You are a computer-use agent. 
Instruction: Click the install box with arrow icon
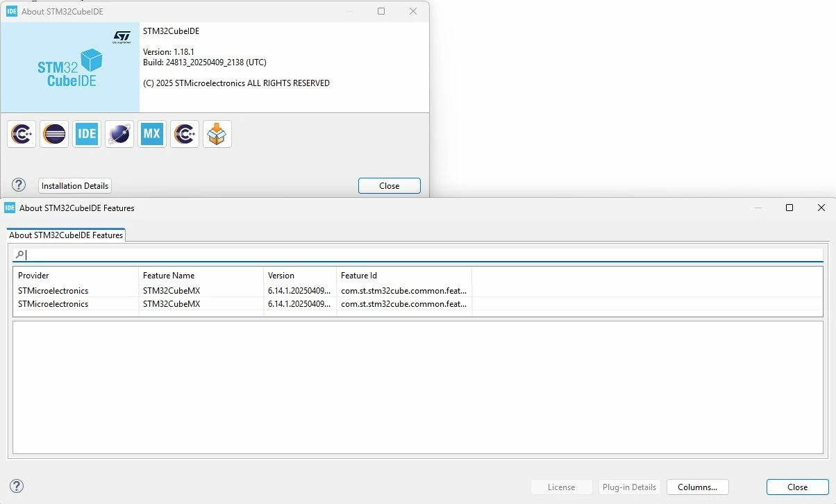click(217, 134)
